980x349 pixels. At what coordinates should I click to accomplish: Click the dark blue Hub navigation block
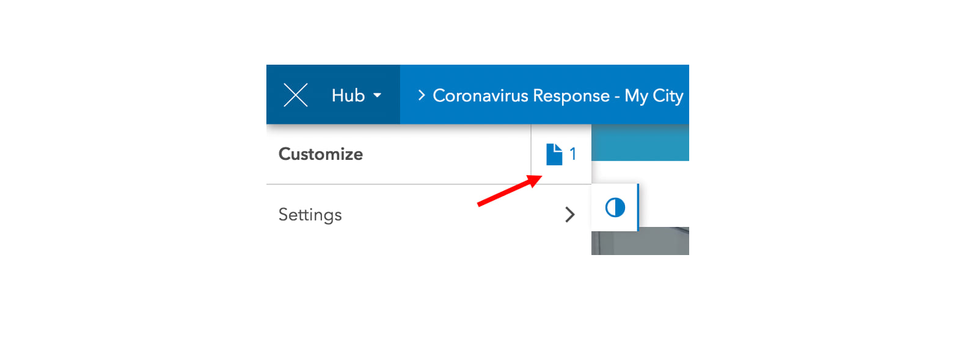(334, 95)
